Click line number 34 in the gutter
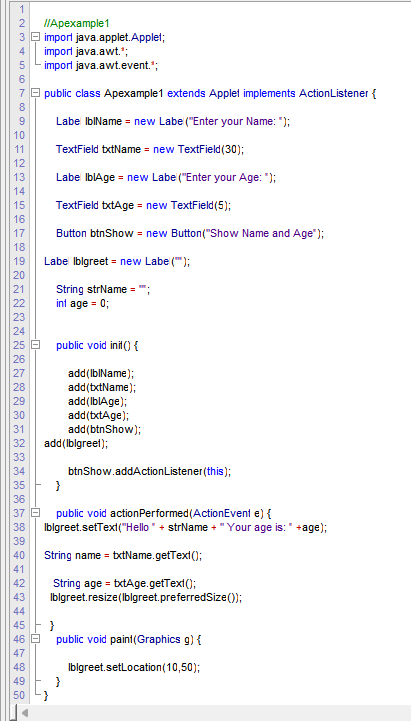Image resolution: width=411 pixels, height=721 pixels. point(19,471)
